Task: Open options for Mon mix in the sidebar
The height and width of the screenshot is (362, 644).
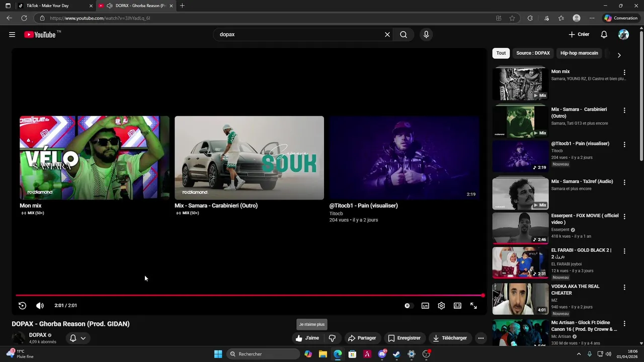Action: click(624, 72)
